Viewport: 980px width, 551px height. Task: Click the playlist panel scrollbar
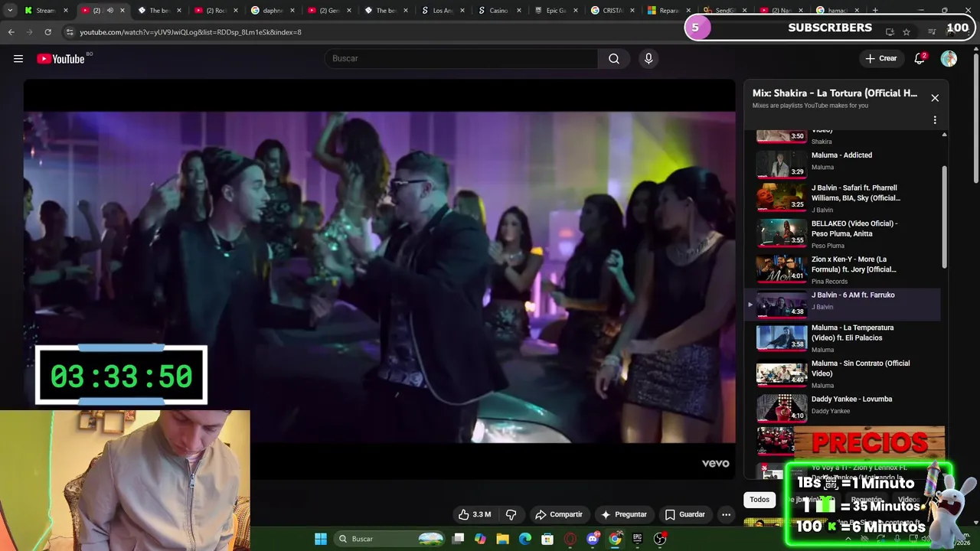coord(944,217)
